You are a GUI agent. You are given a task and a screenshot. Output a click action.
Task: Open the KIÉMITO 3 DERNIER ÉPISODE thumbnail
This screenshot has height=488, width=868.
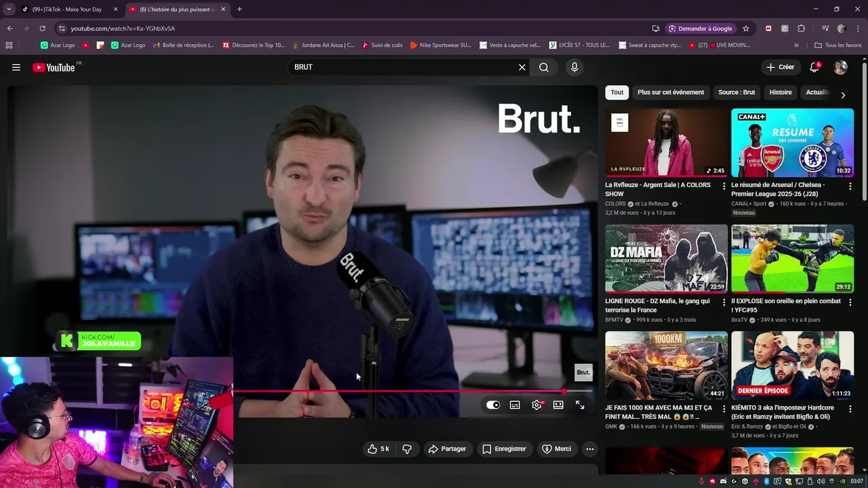click(x=793, y=365)
